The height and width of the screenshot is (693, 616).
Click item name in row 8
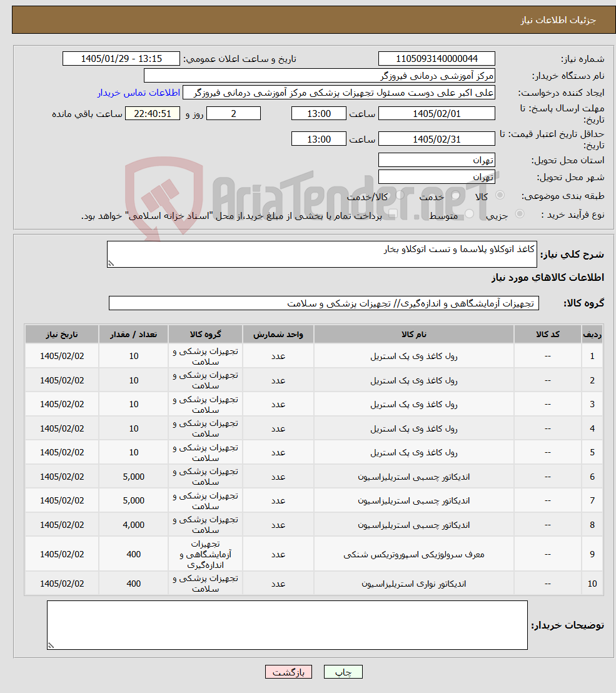[x=413, y=525]
